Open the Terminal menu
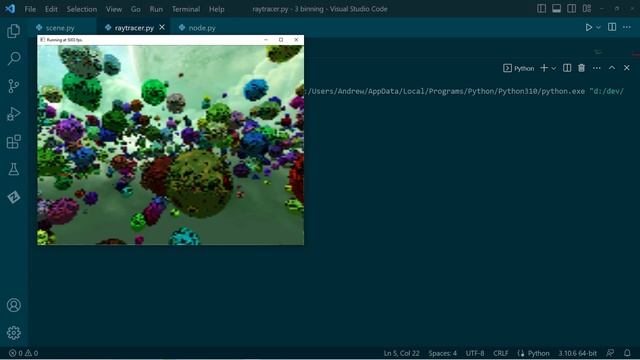Viewport: 640px width, 360px height. pyautogui.click(x=186, y=9)
